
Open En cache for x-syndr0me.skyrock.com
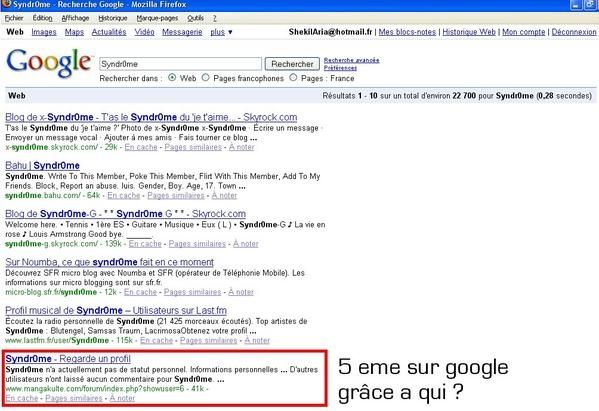[x=141, y=147]
